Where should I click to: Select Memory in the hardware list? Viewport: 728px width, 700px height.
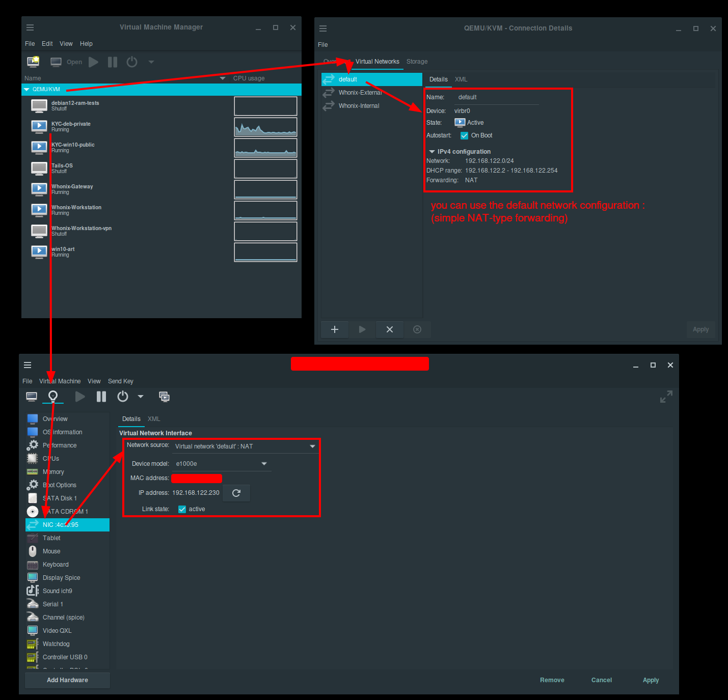[67, 472]
